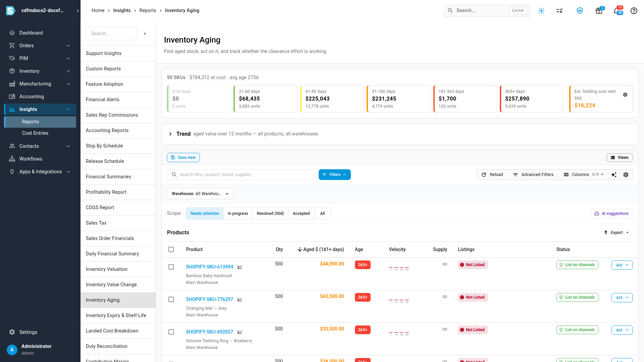This screenshot has width=644, height=362.
Task: Open table settings gear icon
Action: click(626, 175)
